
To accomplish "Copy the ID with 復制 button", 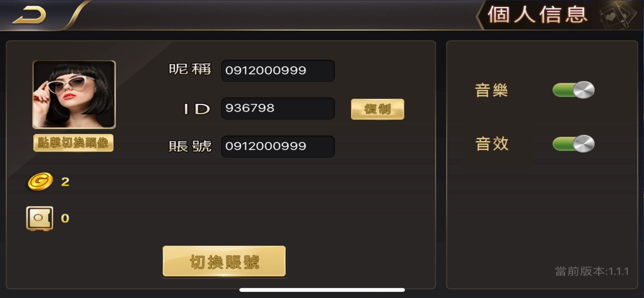I will 378,109.
